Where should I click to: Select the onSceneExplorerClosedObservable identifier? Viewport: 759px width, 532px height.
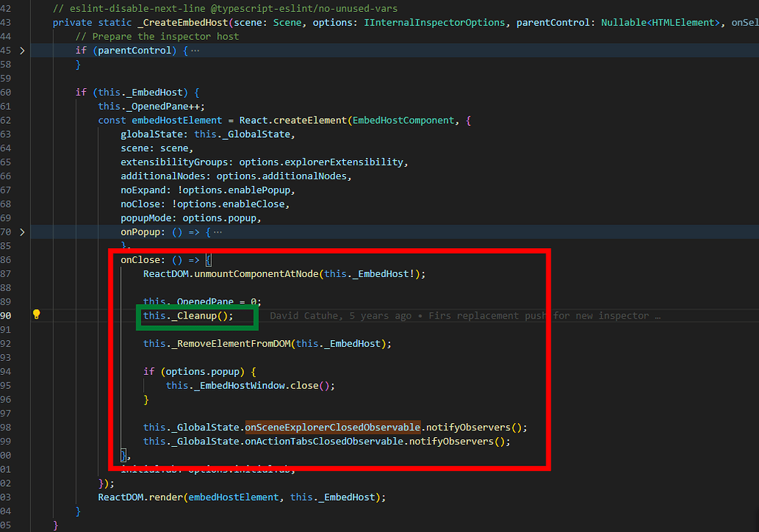click(332, 427)
